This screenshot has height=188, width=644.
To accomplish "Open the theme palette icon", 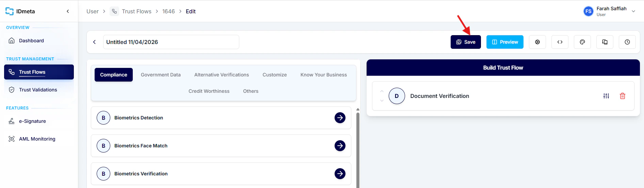I will (x=582, y=42).
